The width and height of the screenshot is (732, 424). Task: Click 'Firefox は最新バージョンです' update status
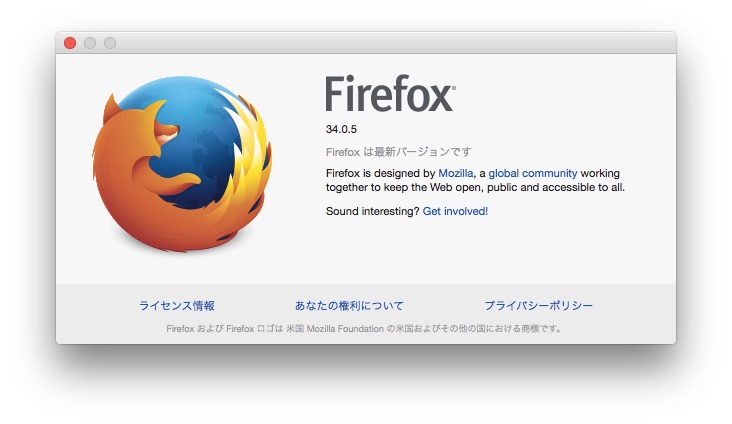coord(399,152)
